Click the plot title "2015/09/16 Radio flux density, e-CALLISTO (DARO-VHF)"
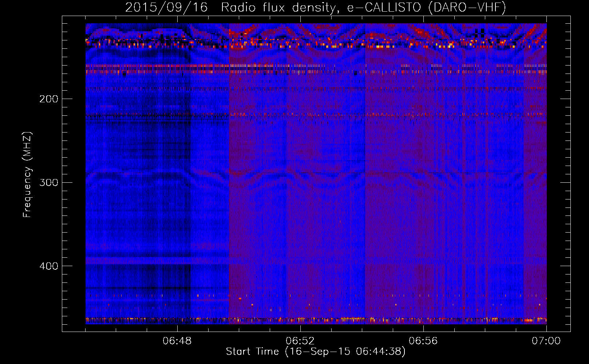The height and width of the screenshot is (364, 589). point(316,8)
